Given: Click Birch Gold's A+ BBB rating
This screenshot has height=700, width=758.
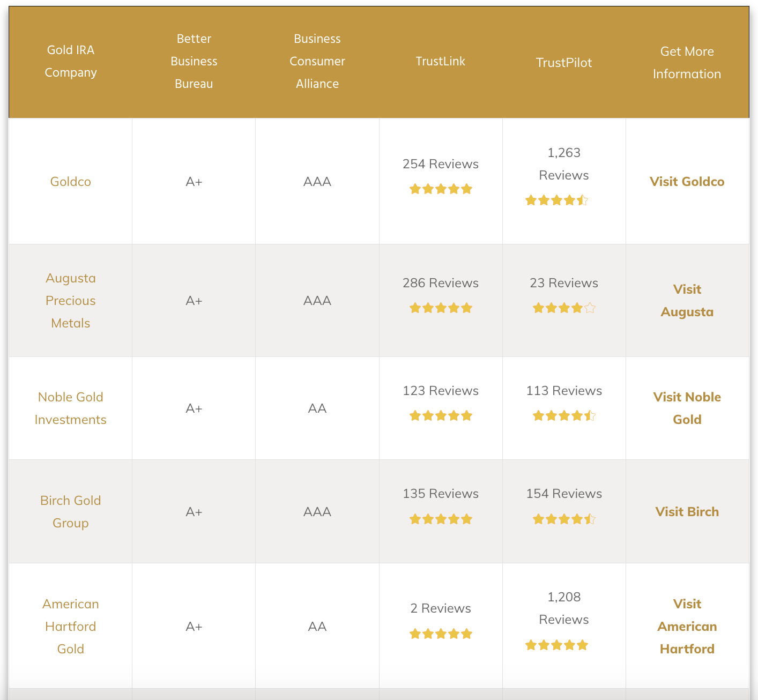Looking at the screenshot, I should (x=194, y=512).
